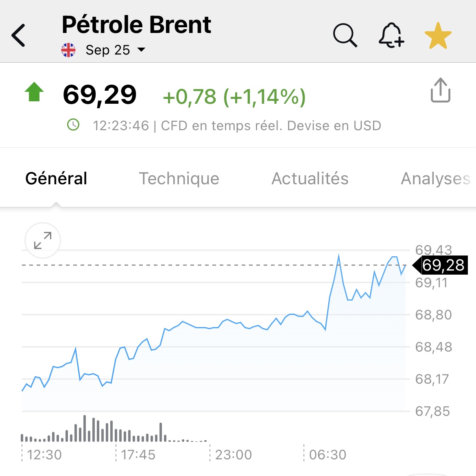
Task: Open the search magnifier icon
Action: pyautogui.click(x=345, y=35)
